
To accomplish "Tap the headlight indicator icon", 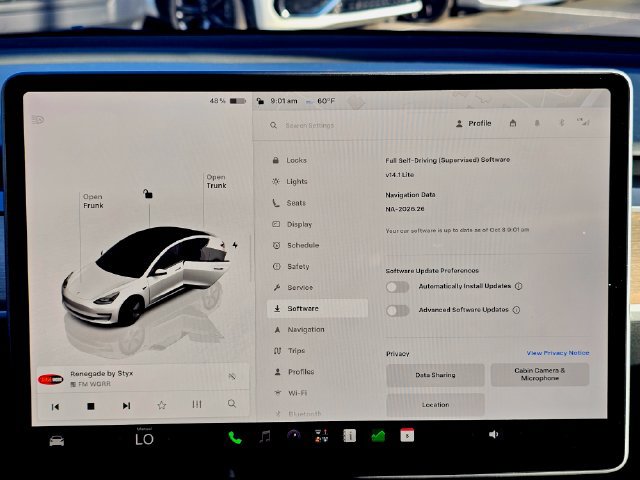I will (38, 120).
